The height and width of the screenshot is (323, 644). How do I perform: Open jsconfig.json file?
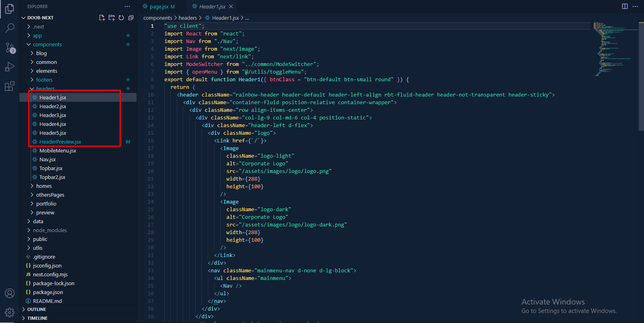click(78, 265)
